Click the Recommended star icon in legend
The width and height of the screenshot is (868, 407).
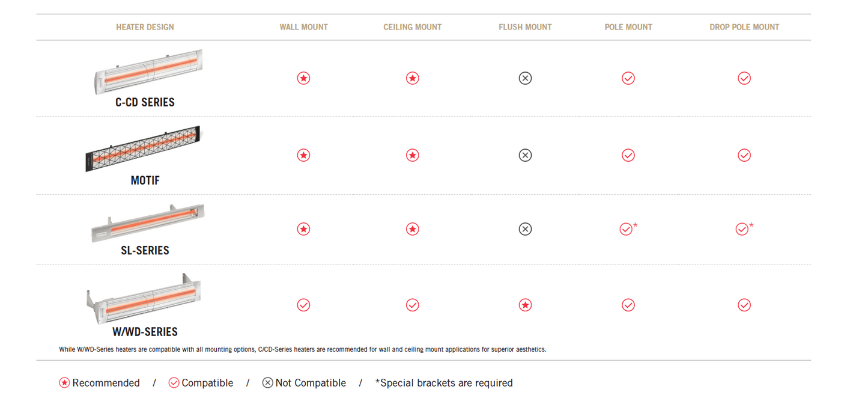pos(64,383)
